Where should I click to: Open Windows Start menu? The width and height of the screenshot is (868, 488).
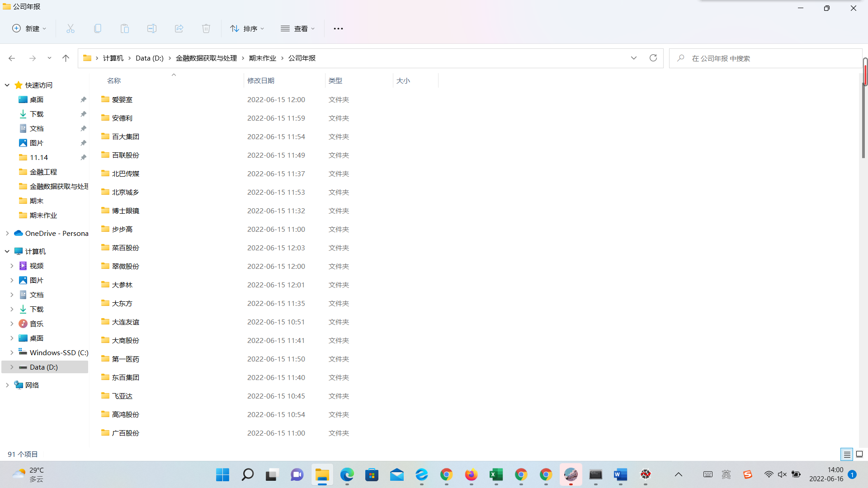[222, 474]
